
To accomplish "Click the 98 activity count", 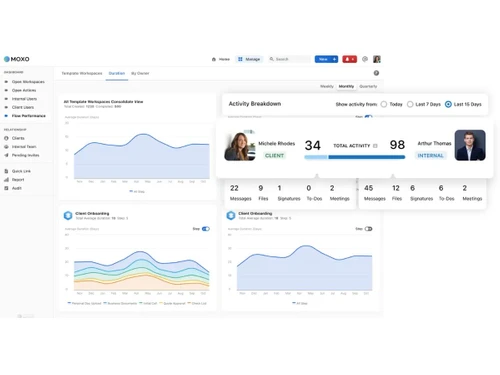I will pos(397,145).
